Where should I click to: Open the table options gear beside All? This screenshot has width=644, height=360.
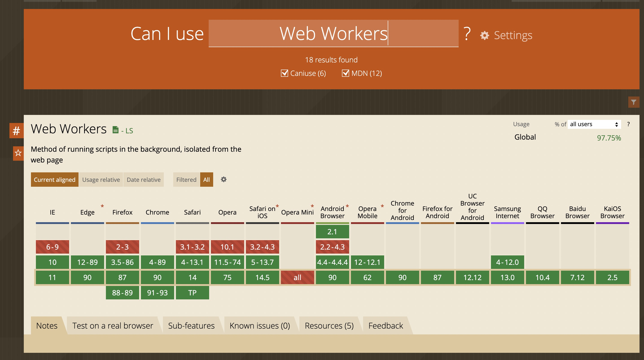click(223, 180)
